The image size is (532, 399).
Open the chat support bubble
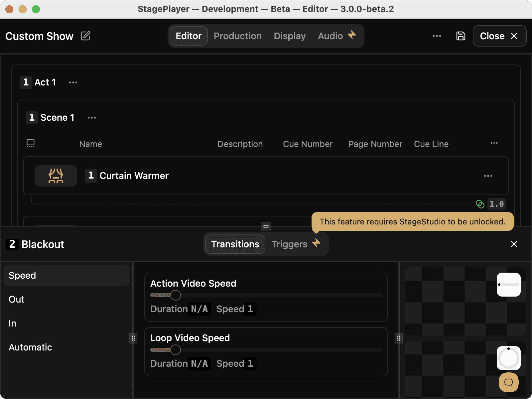(509, 382)
